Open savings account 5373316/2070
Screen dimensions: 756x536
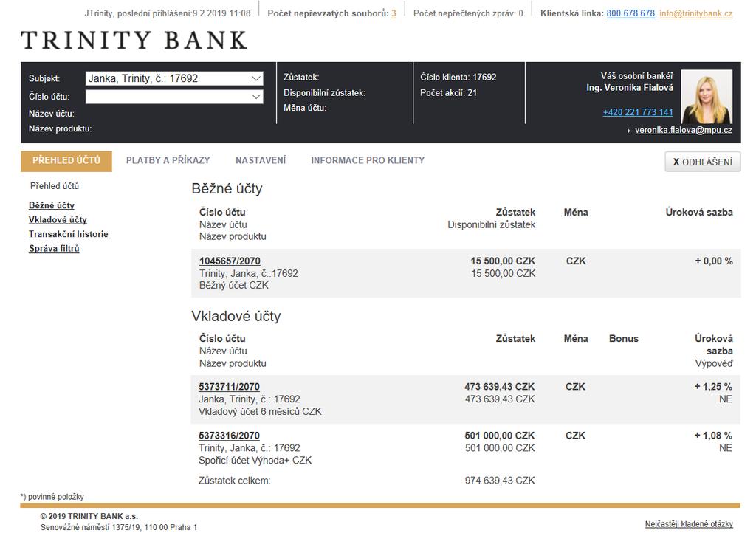pyautogui.click(x=229, y=436)
